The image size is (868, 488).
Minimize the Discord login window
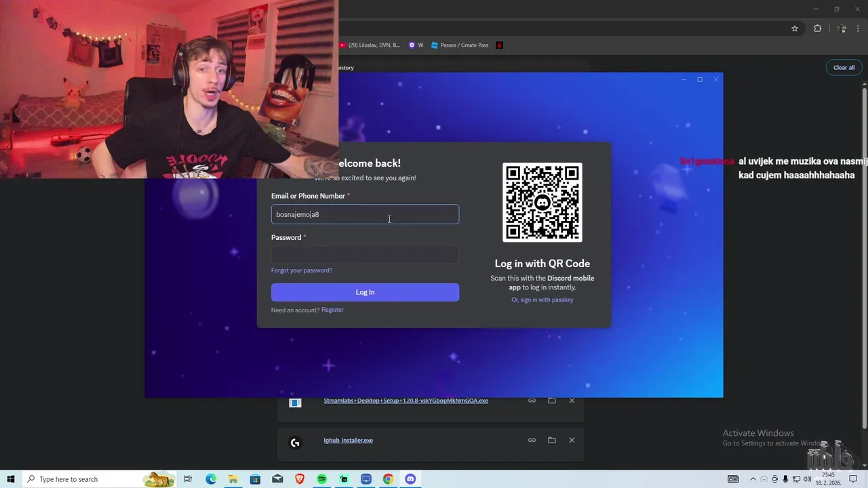point(684,79)
